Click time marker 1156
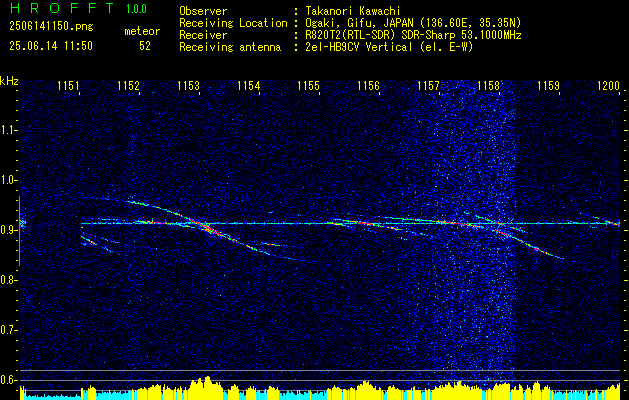 click(x=368, y=85)
